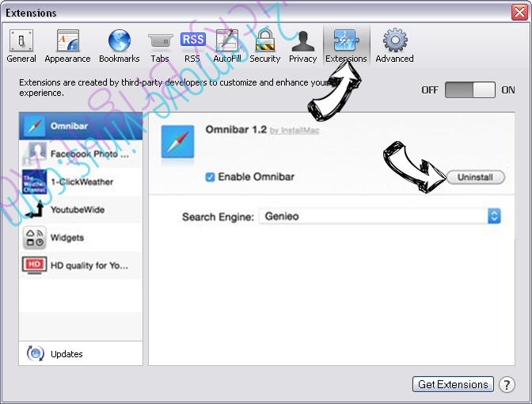Open the Advanced gear icon
532x404 pixels.
coord(395,40)
